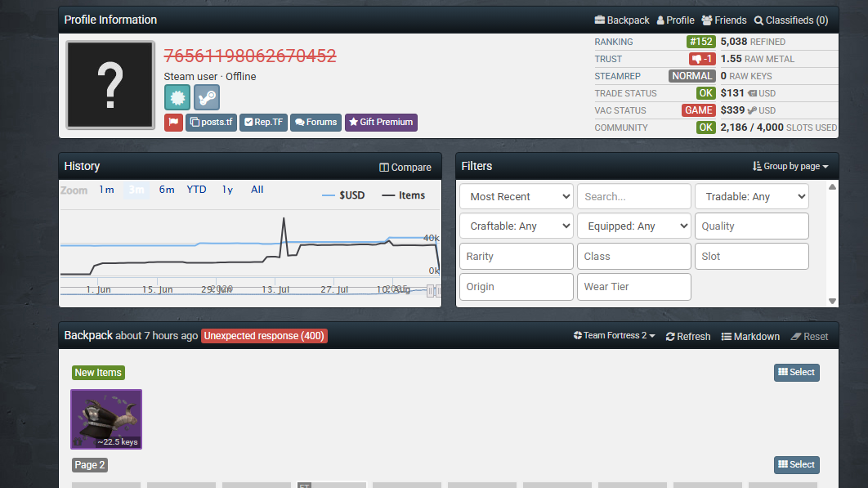Open posts.tf button

[211, 122]
